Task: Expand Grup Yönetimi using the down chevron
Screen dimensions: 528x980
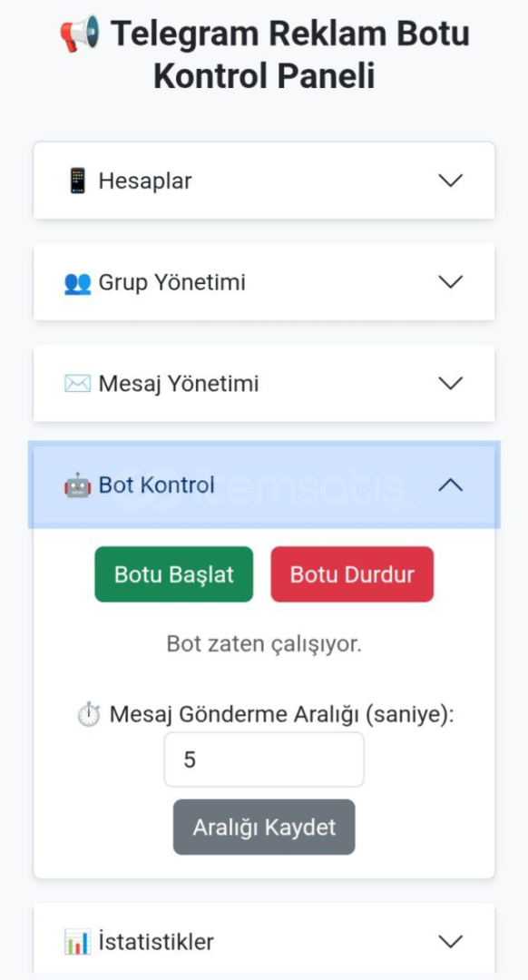Action: click(451, 282)
